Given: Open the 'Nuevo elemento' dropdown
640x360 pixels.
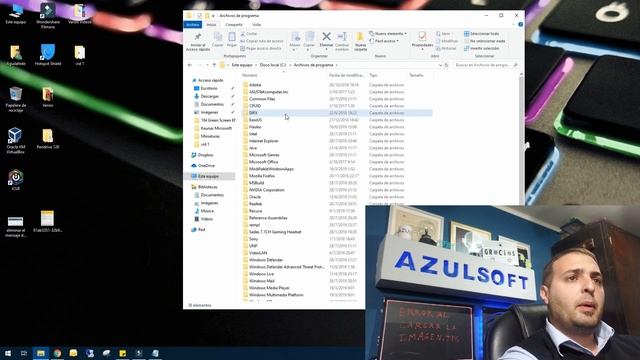Looking at the screenshot, I should 388,34.
